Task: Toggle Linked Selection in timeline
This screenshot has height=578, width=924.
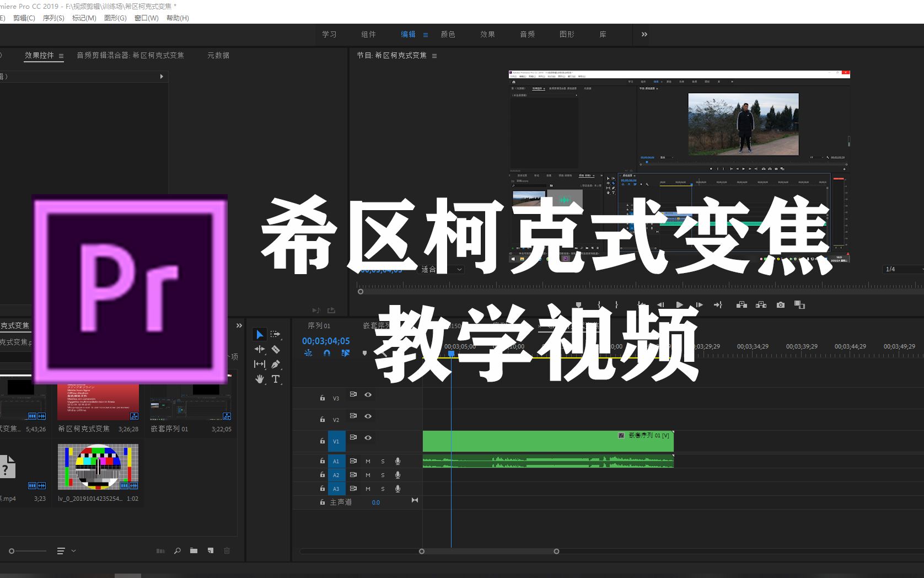Action: pos(346,353)
